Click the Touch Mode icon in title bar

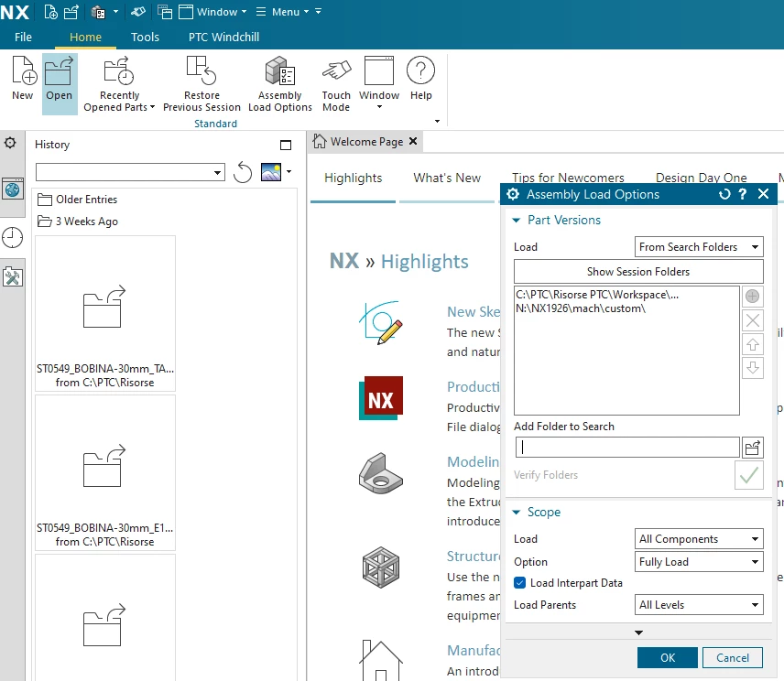coord(138,12)
